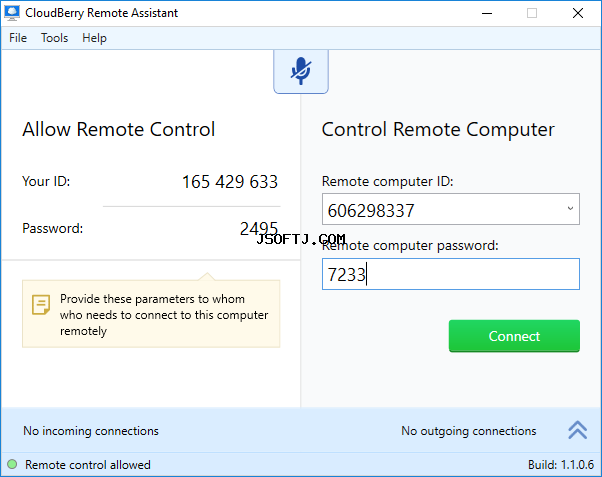
Task: Minimize the CloudBerry Remote Assistant window
Action: (487, 13)
